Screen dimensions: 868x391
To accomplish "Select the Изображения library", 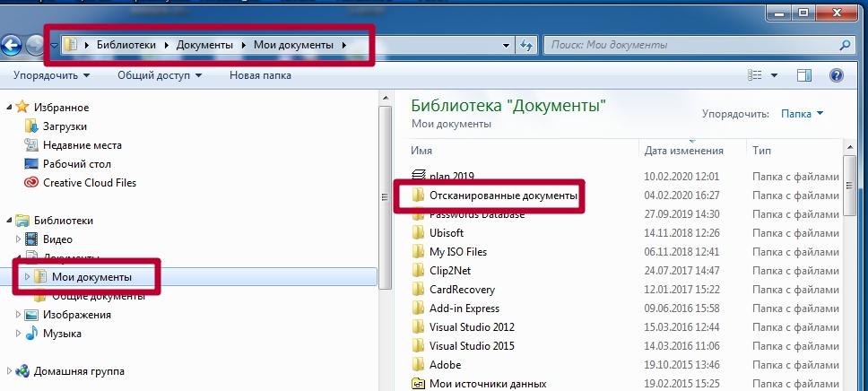I will click(76, 315).
